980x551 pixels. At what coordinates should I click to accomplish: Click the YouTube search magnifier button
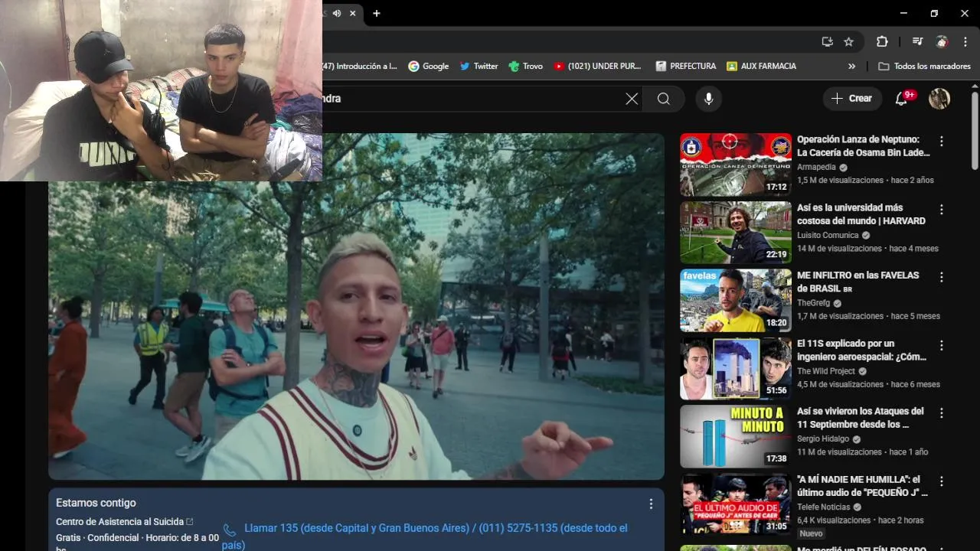664,99
